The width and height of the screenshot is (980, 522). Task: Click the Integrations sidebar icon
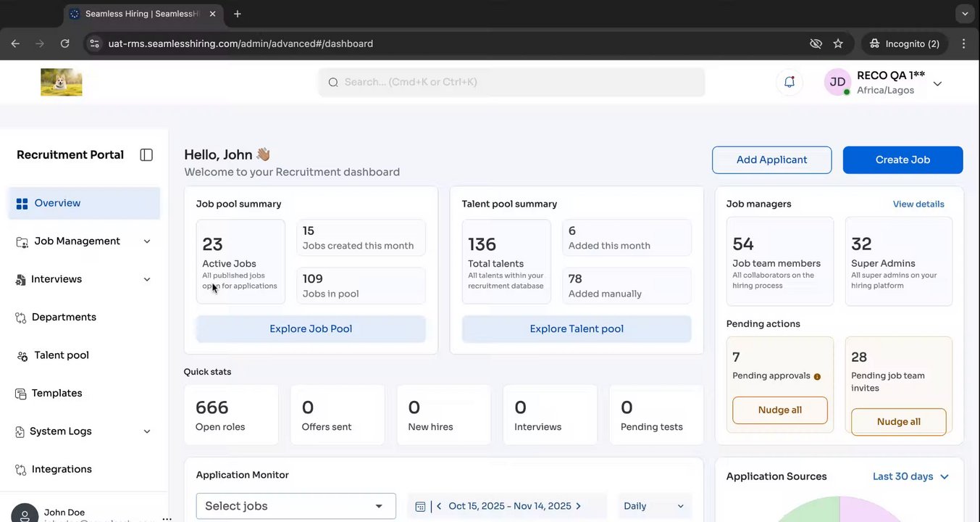(21, 470)
